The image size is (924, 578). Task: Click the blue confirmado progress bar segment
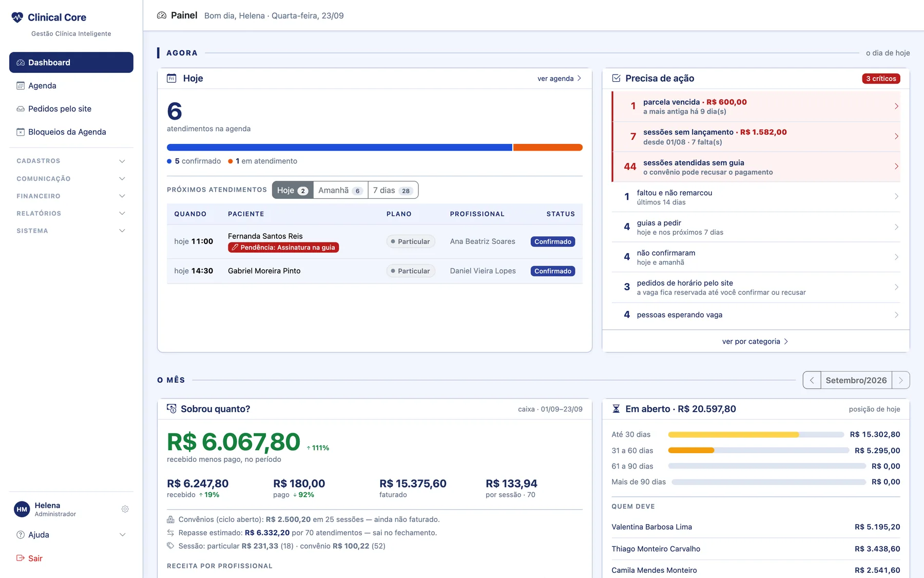click(x=339, y=147)
